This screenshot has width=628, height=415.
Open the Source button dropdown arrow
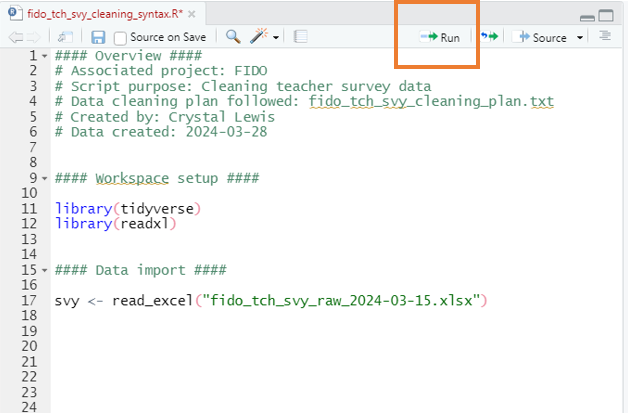point(581,38)
